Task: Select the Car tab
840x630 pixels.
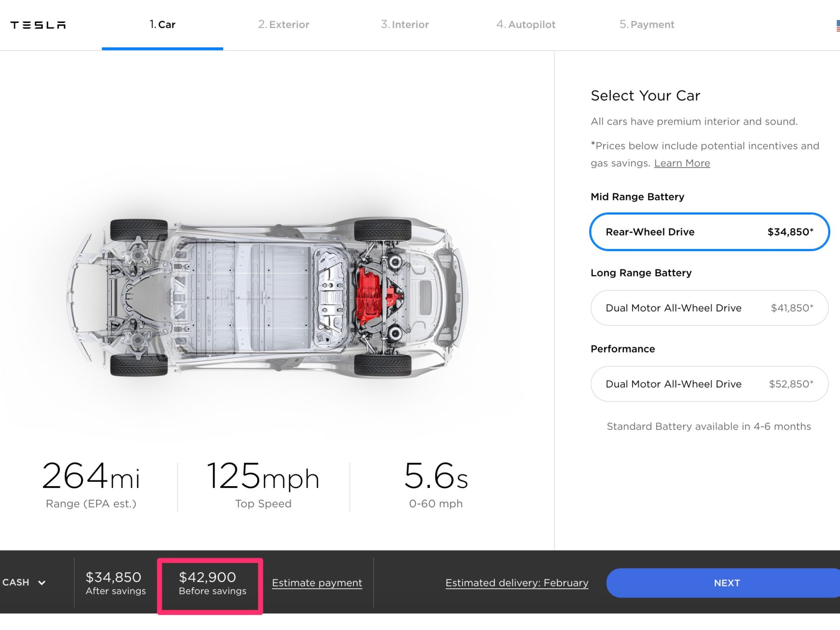Action: coord(162,24)
